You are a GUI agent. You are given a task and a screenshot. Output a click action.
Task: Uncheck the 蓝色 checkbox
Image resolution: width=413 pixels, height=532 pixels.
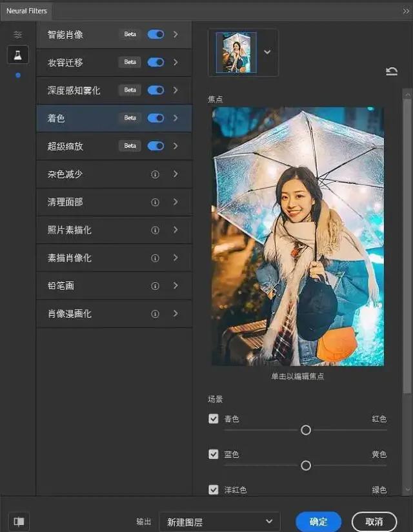click(214, 454)
